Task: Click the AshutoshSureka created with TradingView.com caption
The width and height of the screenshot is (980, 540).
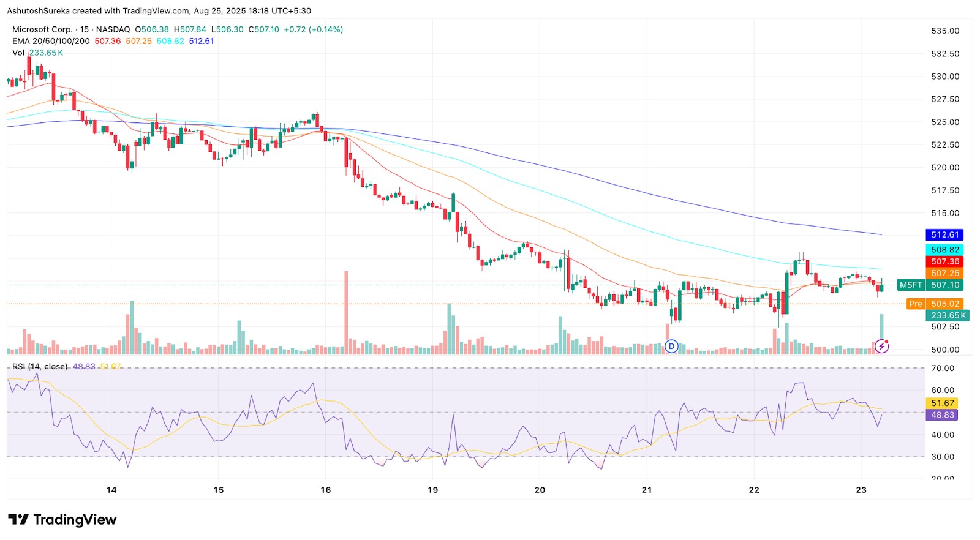Action: (159, 11)
